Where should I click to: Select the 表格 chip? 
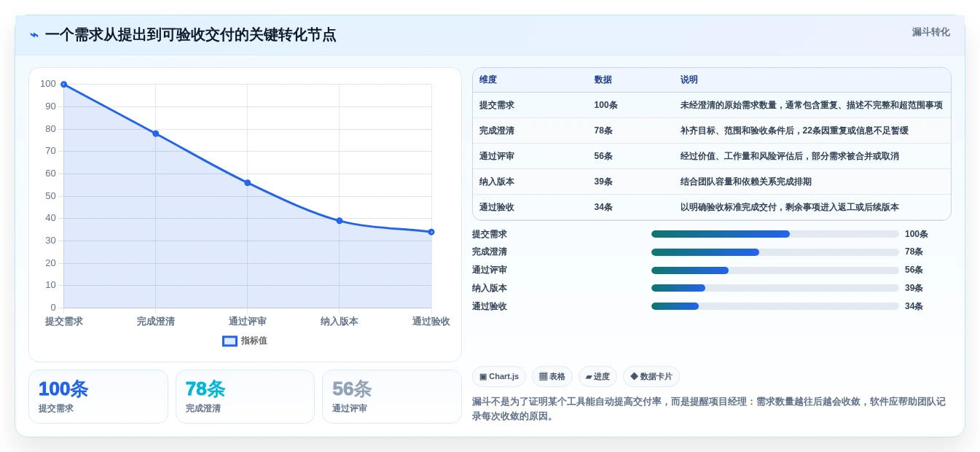552,376
